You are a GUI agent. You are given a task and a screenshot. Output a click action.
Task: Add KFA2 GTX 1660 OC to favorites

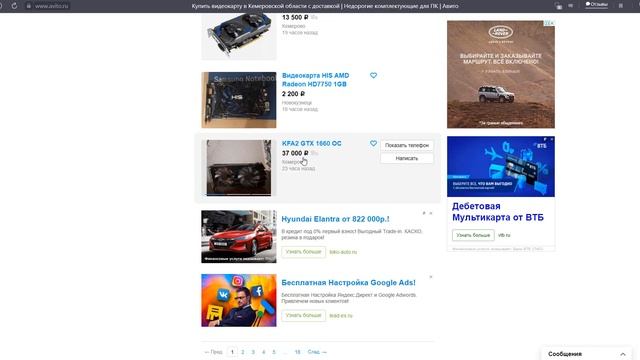point(373,143)
